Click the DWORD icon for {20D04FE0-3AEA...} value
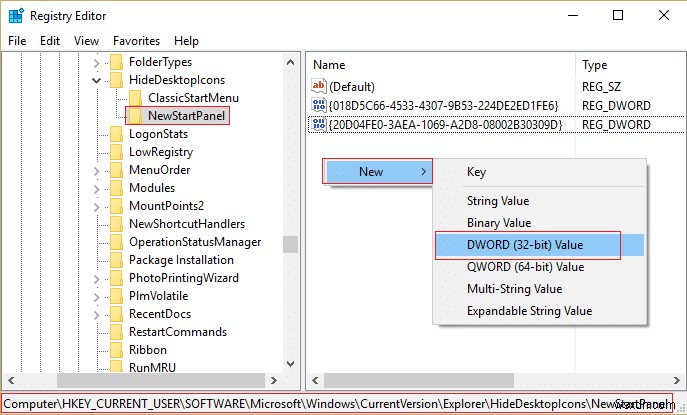 (x=319, y=124)
